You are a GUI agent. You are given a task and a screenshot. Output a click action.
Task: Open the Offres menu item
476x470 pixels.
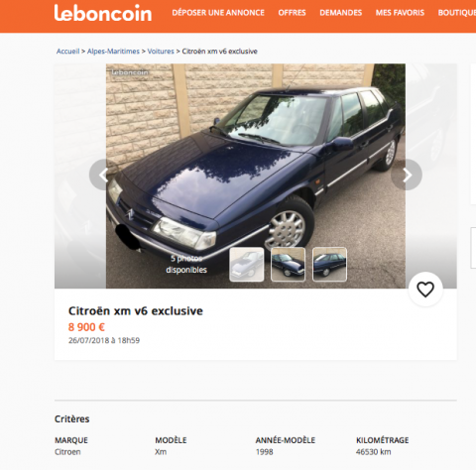click(292, 13)
